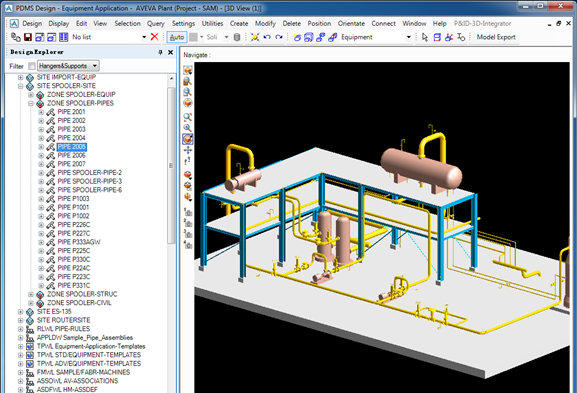
Task: Click the magnifier-with-globe zoom icon
Action: (x=188, y=92)
